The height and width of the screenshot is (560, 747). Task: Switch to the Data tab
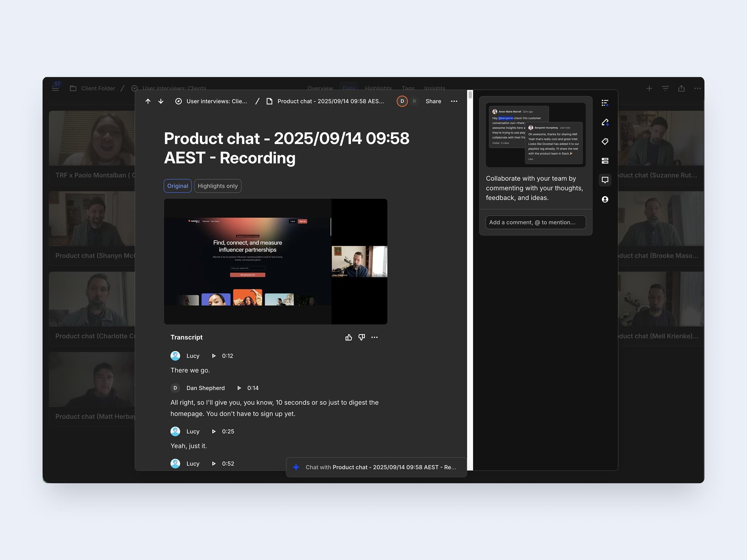click(x=349, y=88)
